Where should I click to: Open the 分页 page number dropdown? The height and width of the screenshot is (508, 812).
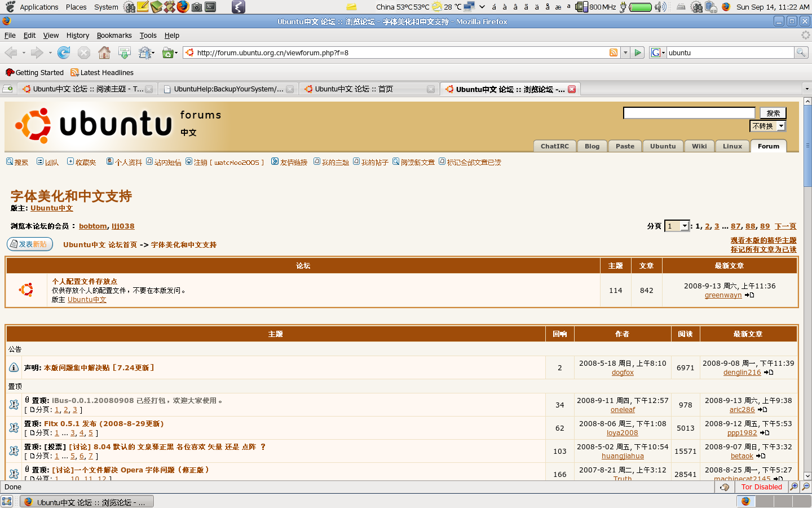(677, 226)
